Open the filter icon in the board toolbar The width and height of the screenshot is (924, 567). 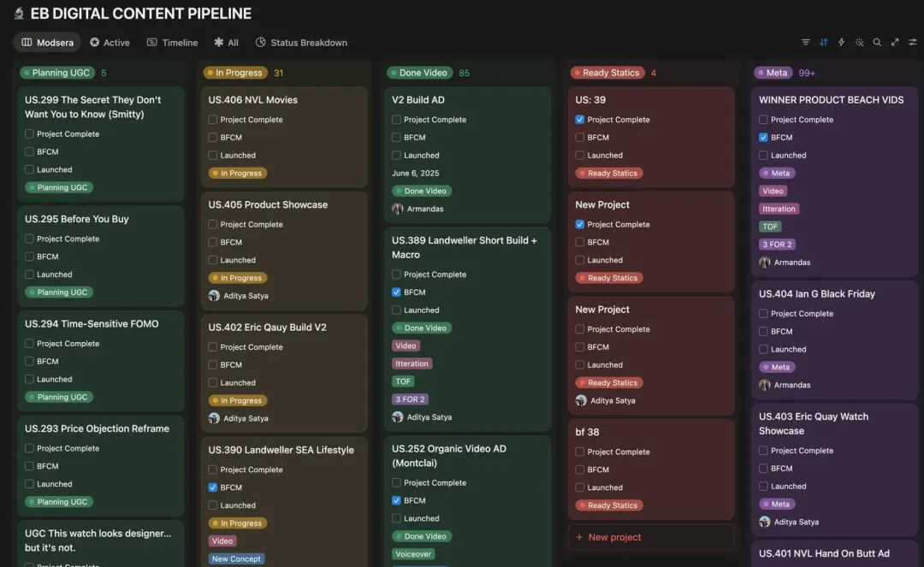coord(805,43)
